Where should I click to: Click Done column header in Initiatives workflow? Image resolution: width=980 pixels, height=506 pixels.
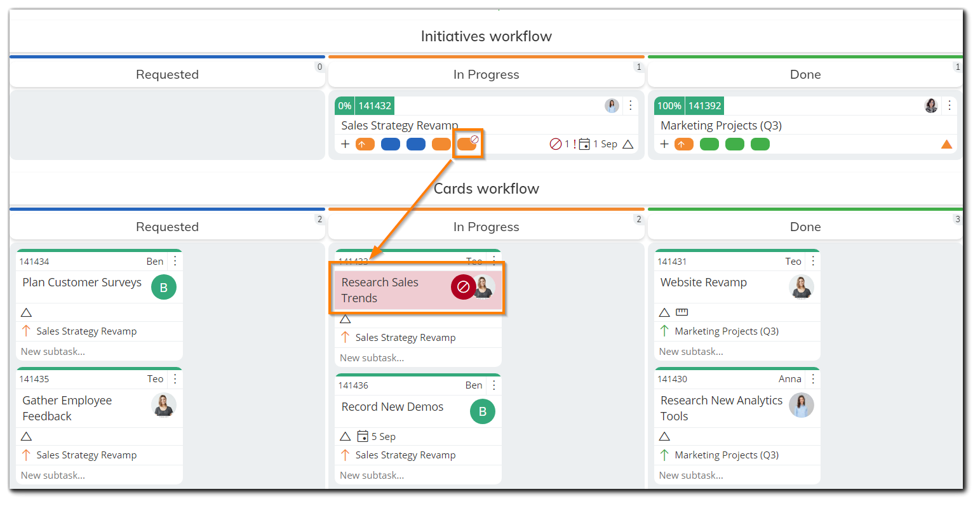[805, 74]
